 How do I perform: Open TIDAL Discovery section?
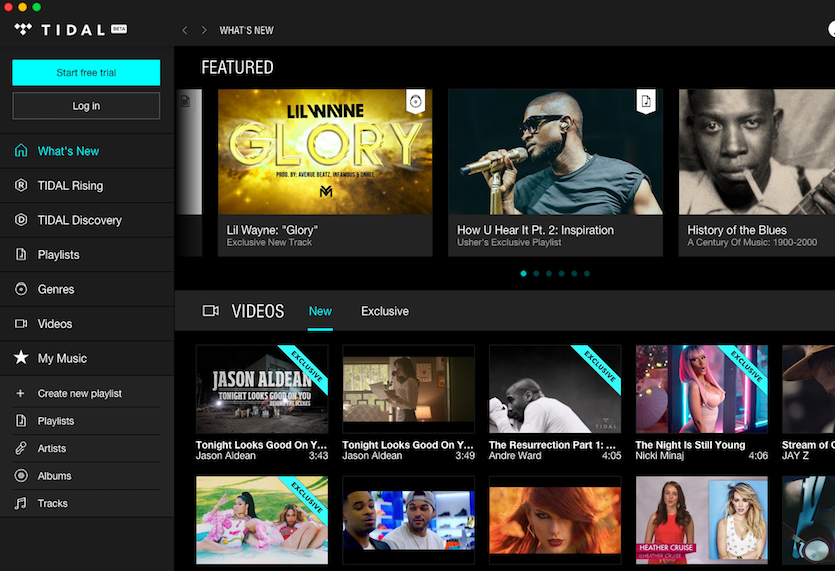point(87,220)
